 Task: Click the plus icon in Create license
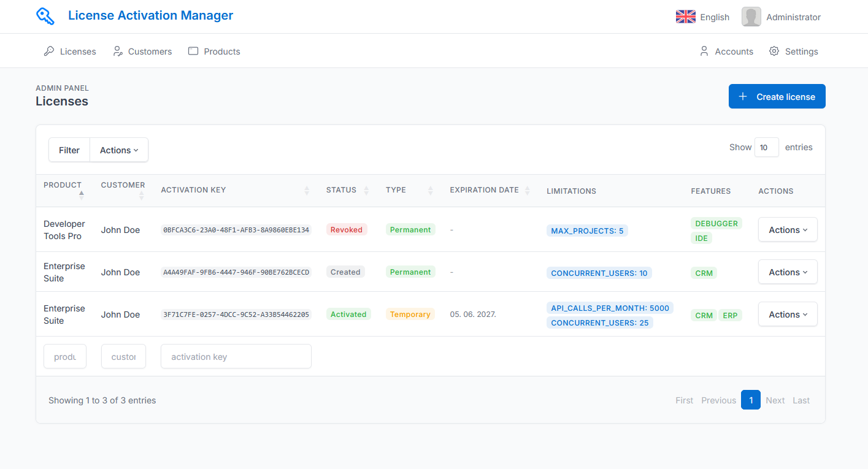coord(743,97)
